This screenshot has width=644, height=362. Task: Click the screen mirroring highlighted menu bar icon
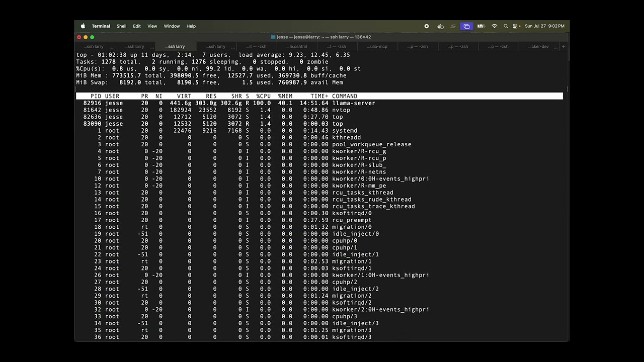click(x=466, y=26)
